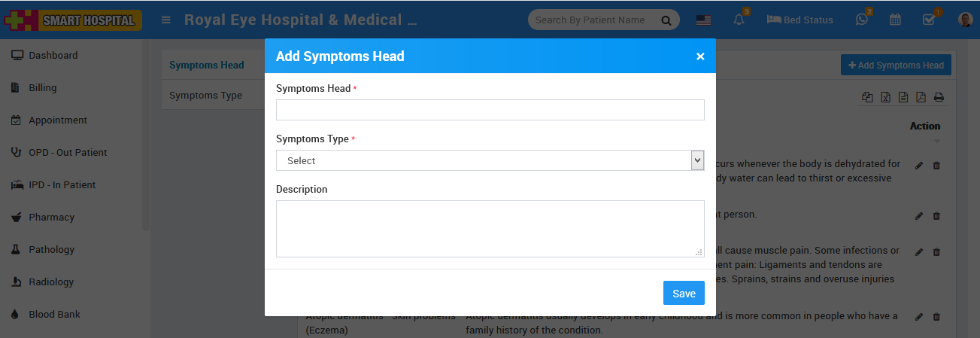Close the Add Symptoms Head dialog
This screenshot has width=980, height=338.
[700, 56]
